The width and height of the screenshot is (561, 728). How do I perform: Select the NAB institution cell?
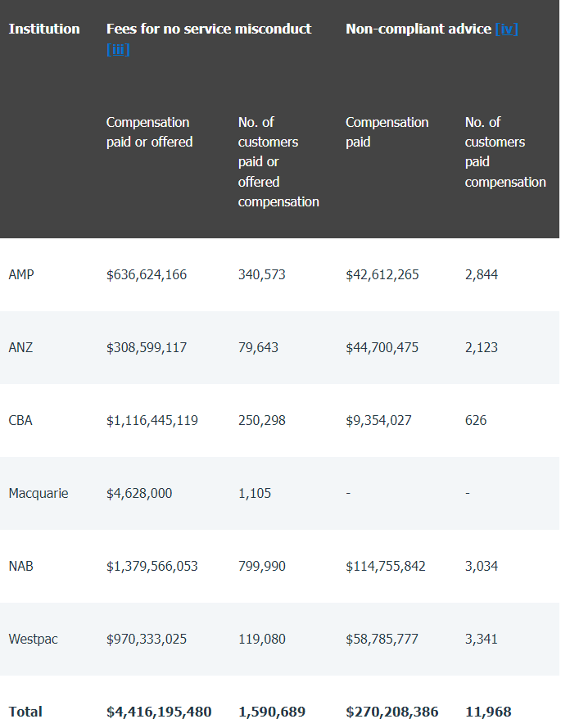tap(20, 567)
